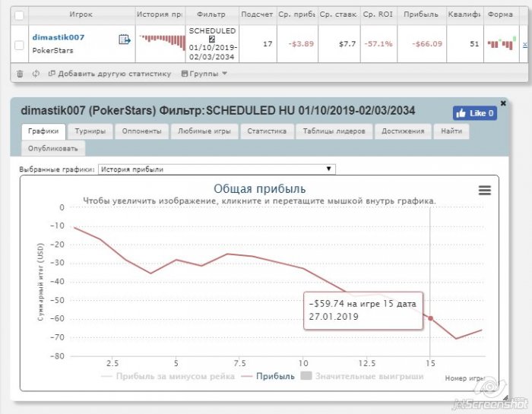Toggle the select-all checkbox in table header
532x414 pixels.
19,15
